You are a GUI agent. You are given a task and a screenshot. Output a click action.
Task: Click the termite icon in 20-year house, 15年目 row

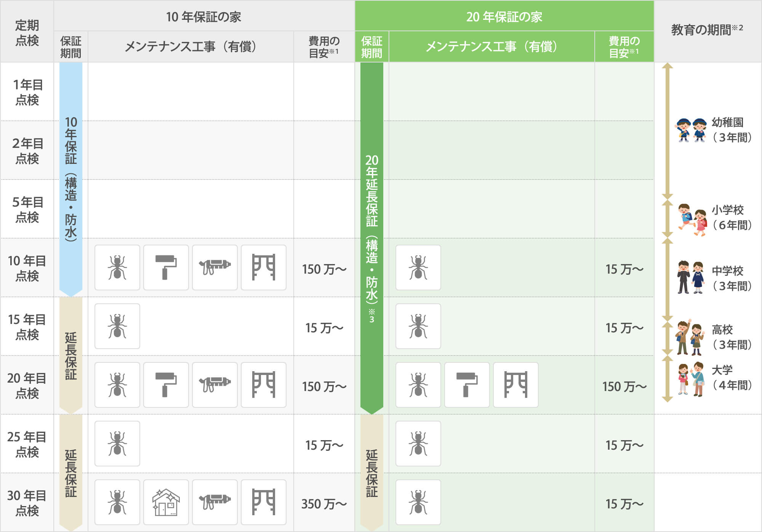(x=418, y=326)
